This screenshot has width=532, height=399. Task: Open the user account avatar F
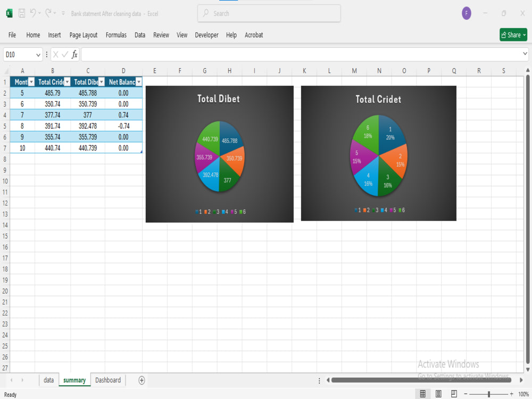point(466,13)
